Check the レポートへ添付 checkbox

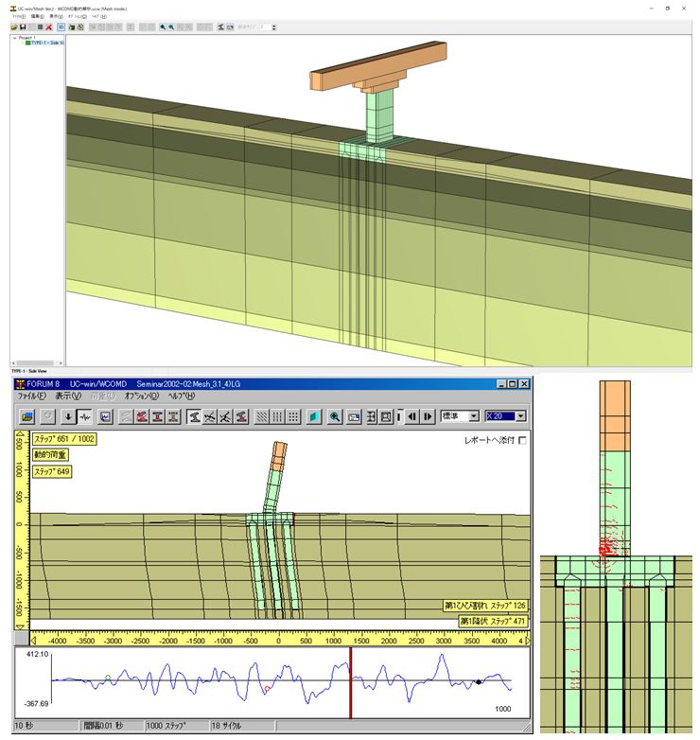(523, 440)
